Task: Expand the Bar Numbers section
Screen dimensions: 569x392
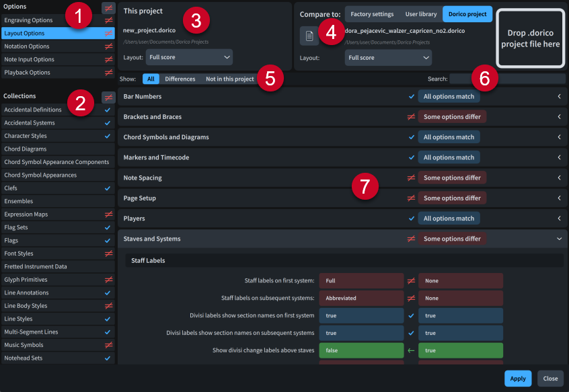Action: coord(559,97)
